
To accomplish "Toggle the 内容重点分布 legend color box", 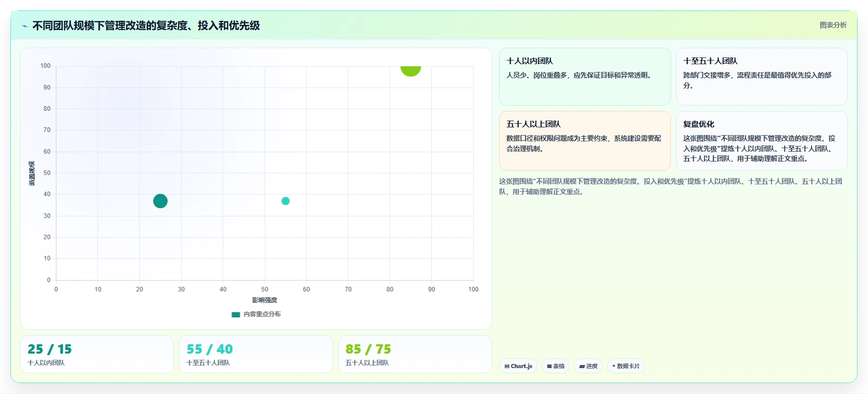I will tap(236, 314).
